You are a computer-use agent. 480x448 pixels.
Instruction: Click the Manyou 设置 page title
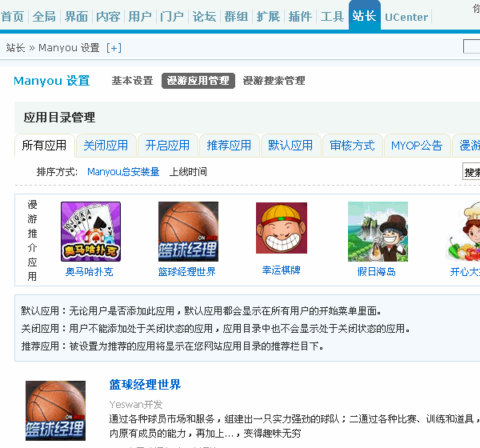(52, 81)
